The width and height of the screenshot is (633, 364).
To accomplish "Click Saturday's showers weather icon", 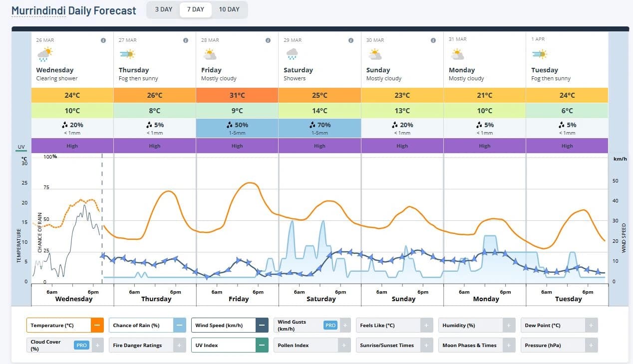I will point(292,54).
